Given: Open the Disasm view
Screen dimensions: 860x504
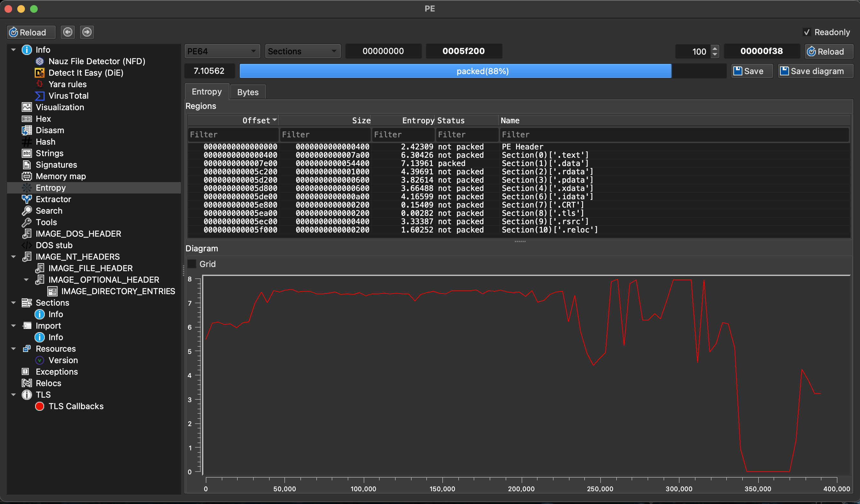Looking at the screenshot, I should pyautogui.click(x=50, y=130).
